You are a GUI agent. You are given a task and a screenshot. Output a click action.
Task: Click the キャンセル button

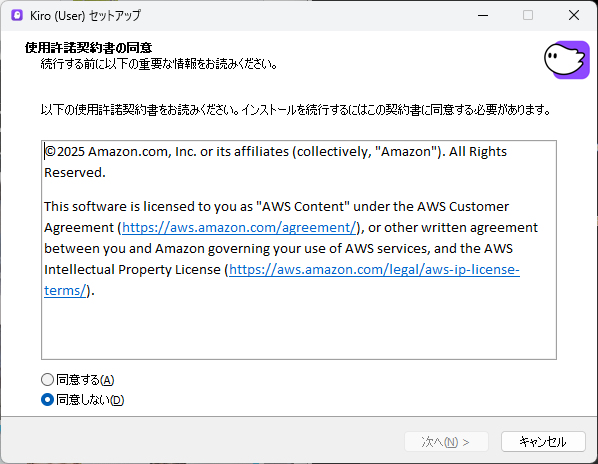click(543, 442)
